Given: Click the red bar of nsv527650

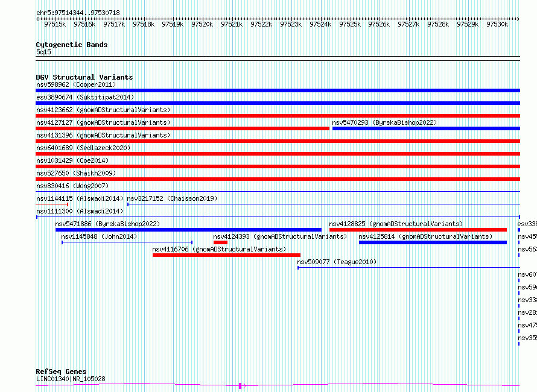Looking at the screenshot, I should (x=278, y=179).
